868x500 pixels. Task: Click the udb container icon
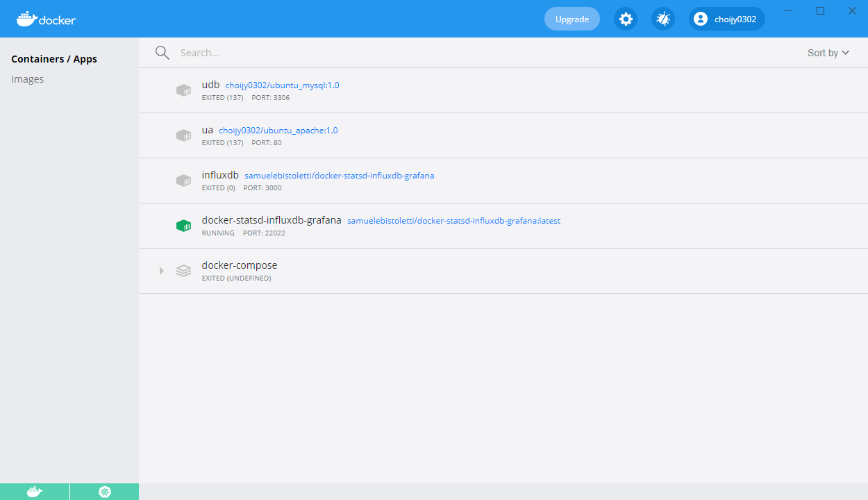(183, 90)
